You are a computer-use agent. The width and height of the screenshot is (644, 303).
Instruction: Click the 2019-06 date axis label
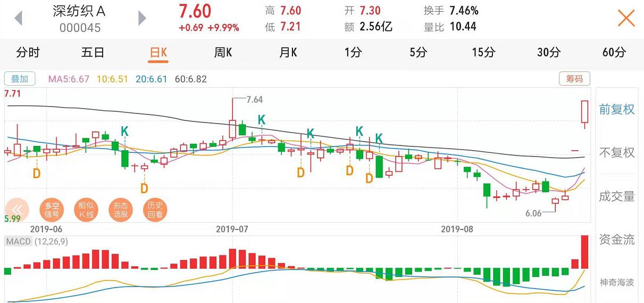46,229
